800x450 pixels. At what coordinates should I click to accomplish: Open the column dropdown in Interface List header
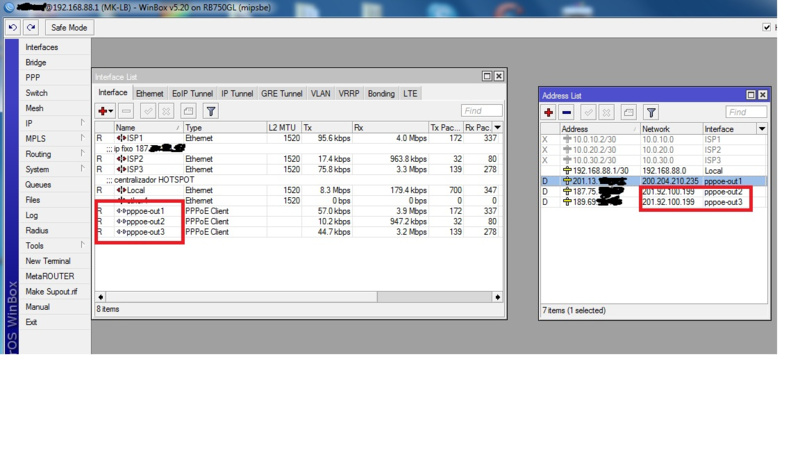click(x=497, y=127)
